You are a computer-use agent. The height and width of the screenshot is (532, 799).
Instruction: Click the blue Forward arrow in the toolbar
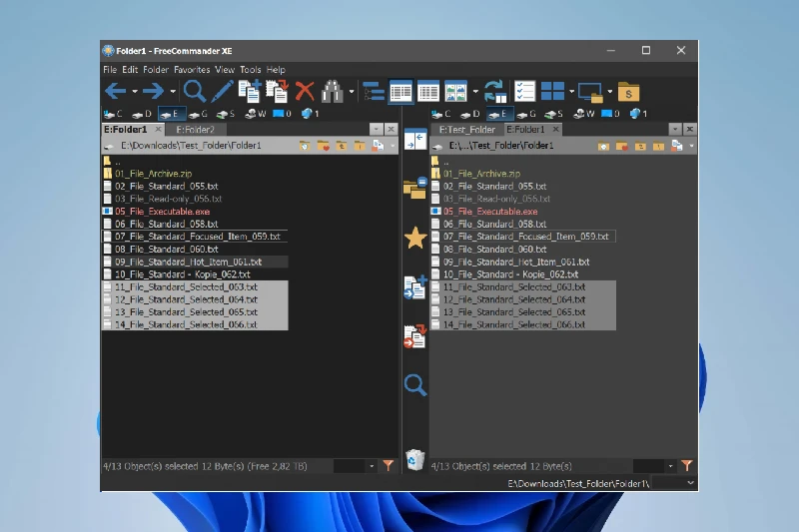(153, 91)
